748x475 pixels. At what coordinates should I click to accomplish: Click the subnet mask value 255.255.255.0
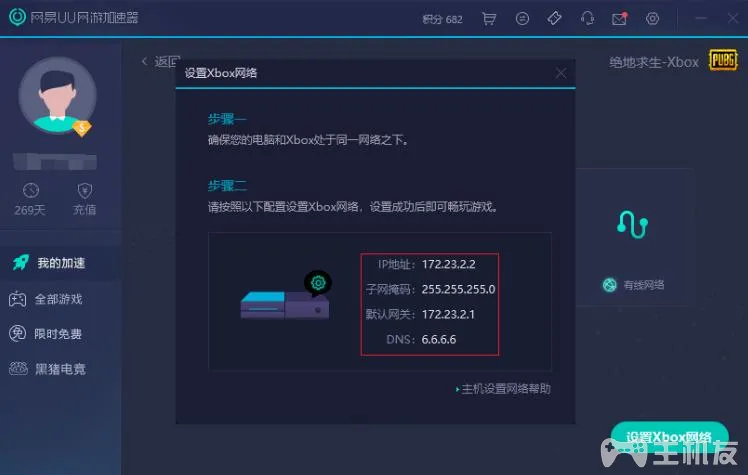pyautogui.click(x=458, y=289)
